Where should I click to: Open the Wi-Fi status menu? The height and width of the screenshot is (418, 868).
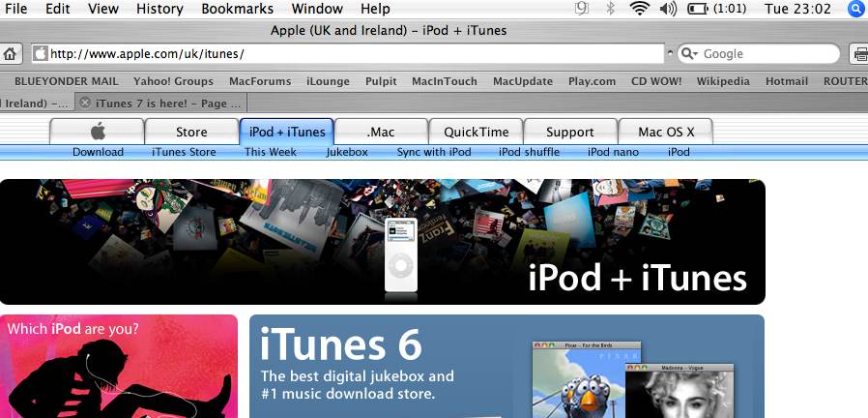point(639,9)
